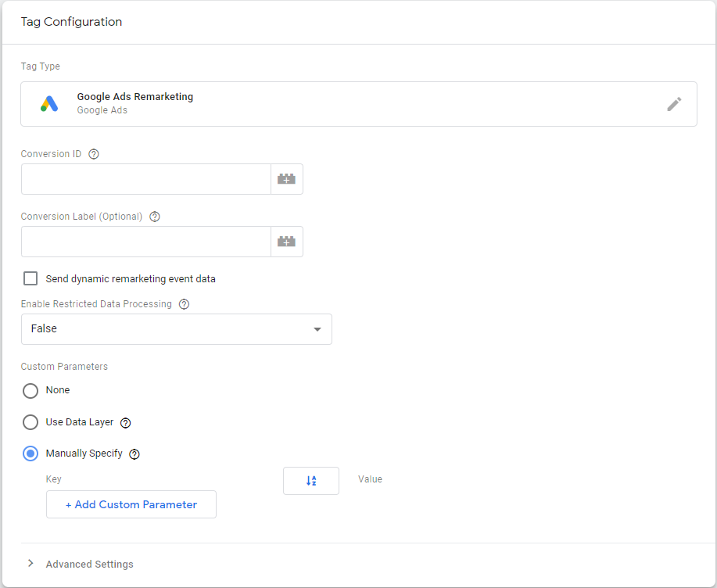This screenshot has height=588, width=717.
Task: Click the Add Custom Parameter button
Action: [131, 504]
